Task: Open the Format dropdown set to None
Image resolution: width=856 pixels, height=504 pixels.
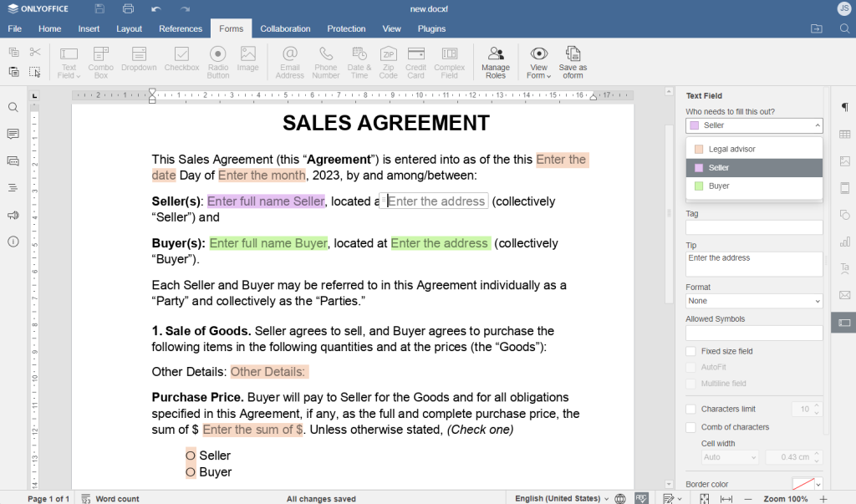Action: pyautogui.click(x=753, y=300)
